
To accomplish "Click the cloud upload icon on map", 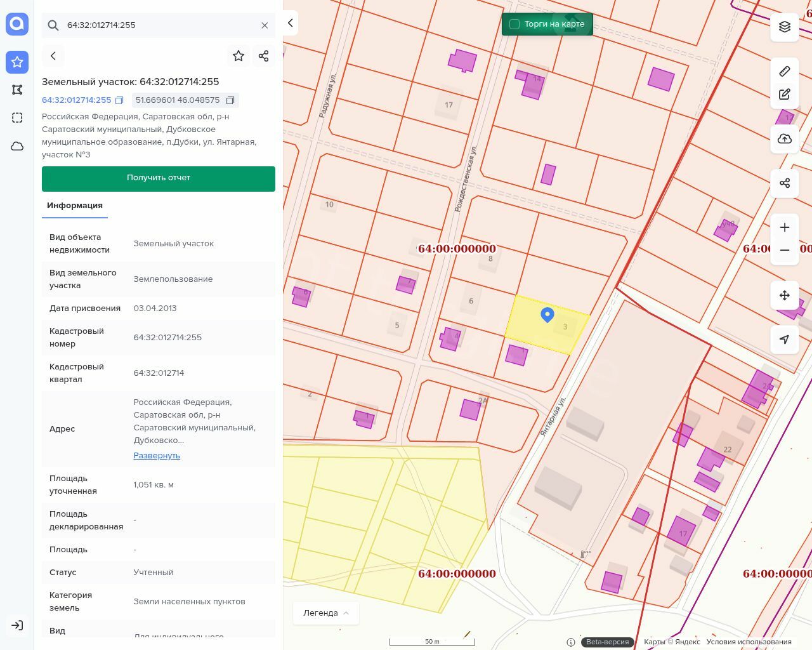I will [785, 139].
